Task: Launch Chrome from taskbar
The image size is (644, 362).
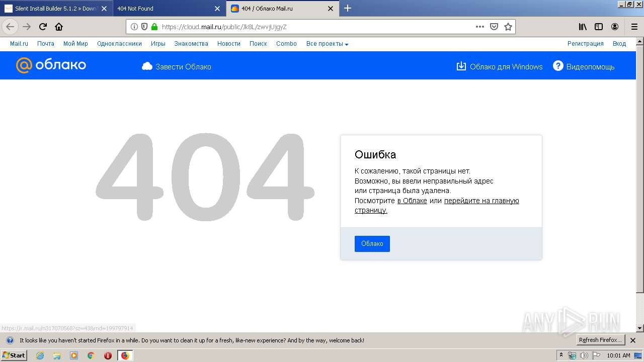Action: [91, 355]
